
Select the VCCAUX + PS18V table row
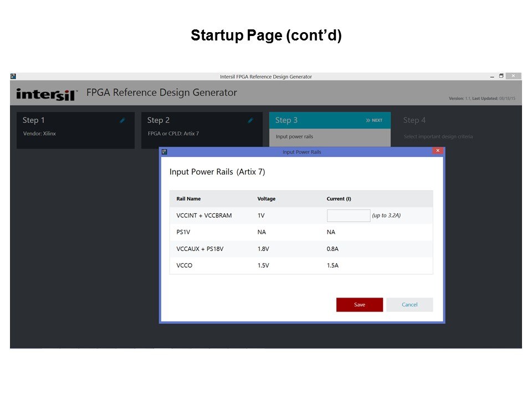301,249
